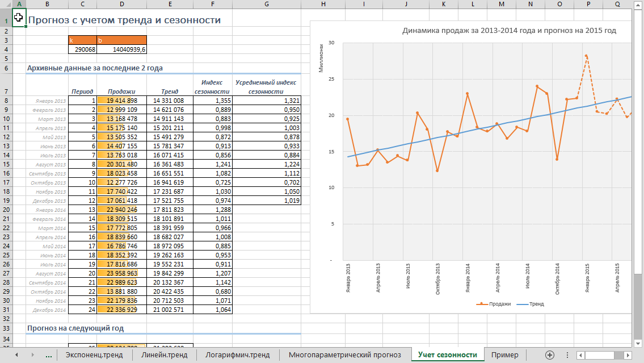This screenshot has height=363, width=644.
Task: Open the Линейн.тренд sheet tab
Action: 165,355
